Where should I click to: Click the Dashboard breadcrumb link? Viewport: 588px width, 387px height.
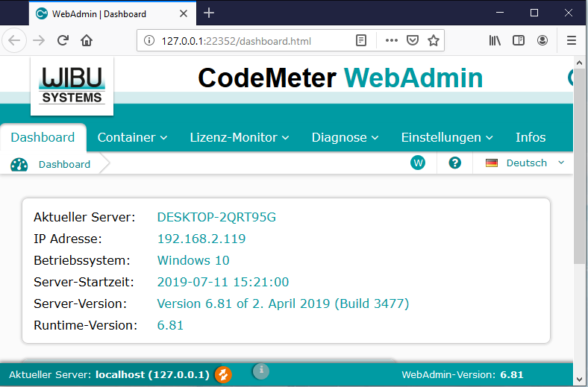pos(64,165)
